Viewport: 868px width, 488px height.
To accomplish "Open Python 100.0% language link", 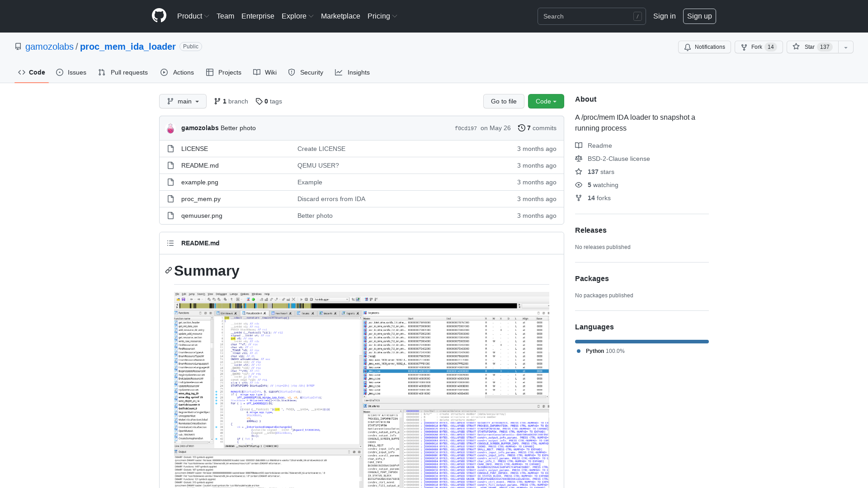I will [x=601, y=351].
